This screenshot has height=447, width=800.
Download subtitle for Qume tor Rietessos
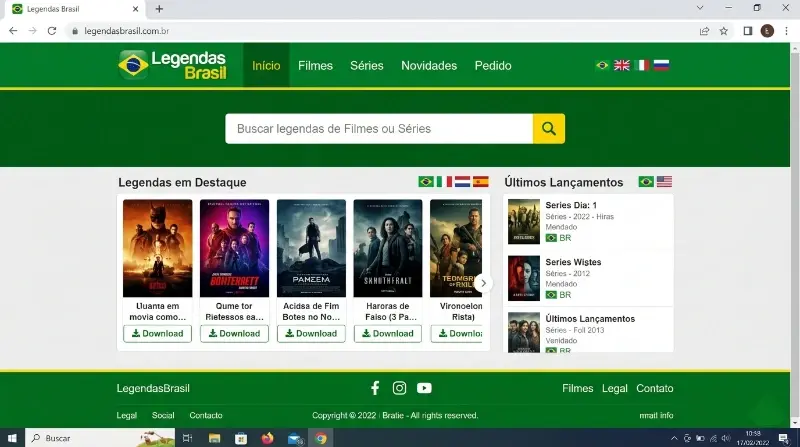point(234,334)
